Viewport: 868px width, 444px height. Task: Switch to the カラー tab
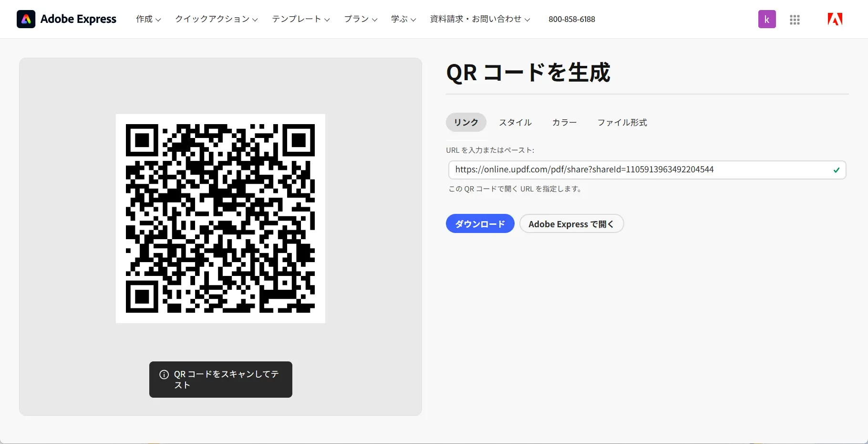click(x=565, y=122)
